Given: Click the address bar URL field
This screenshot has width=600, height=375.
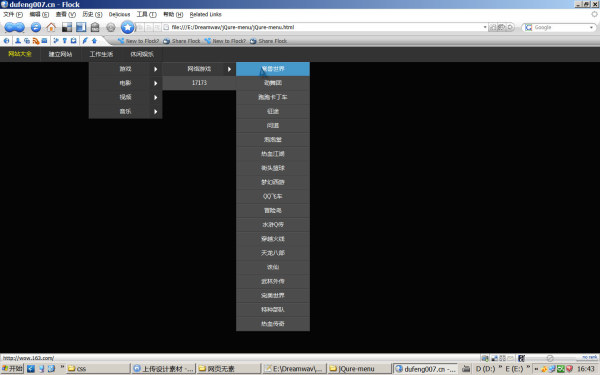Looking at the screenshot, I should click(x=325, y=27).
